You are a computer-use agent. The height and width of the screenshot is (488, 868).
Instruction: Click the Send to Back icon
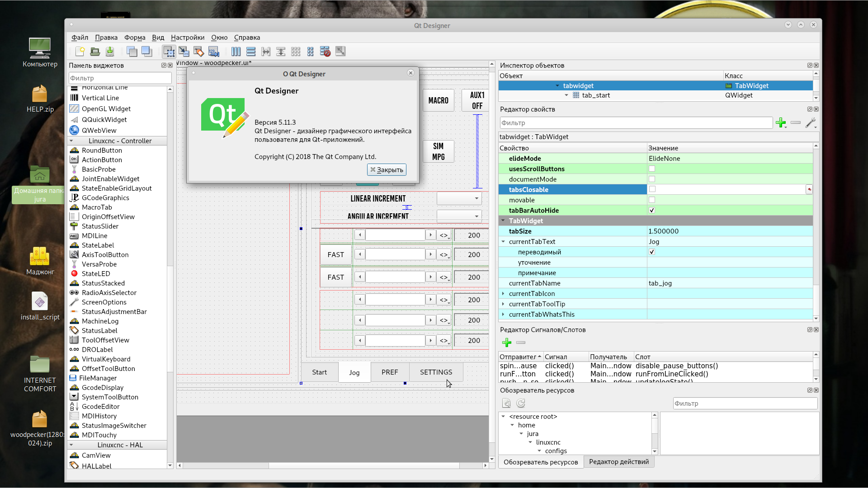tap(132, 52)
